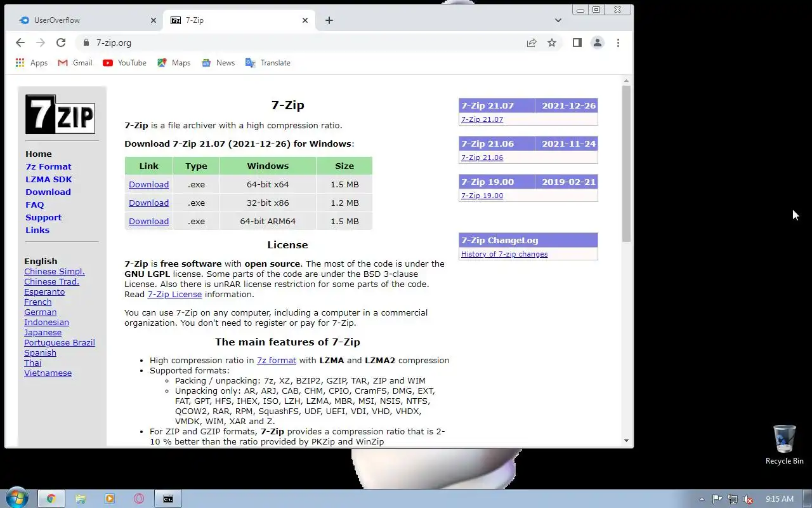The height and width of the screenshot is (508, 812).
Task: Open media player taskbar icon
Action: (x=110, y=498)
